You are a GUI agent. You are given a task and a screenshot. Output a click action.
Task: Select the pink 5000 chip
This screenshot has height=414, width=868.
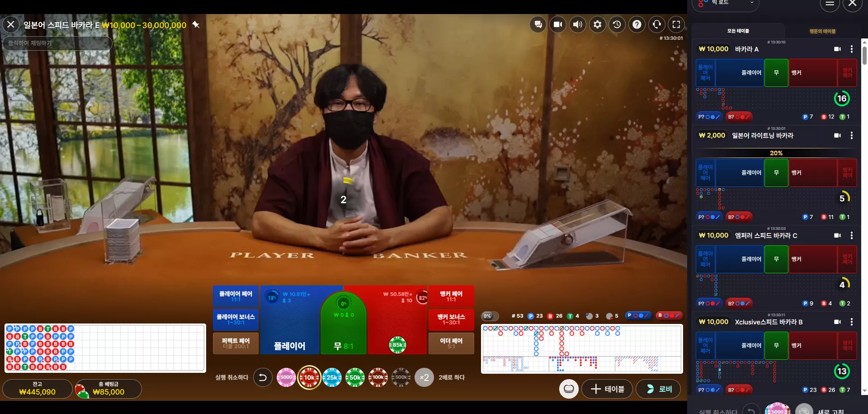point(286,377)
